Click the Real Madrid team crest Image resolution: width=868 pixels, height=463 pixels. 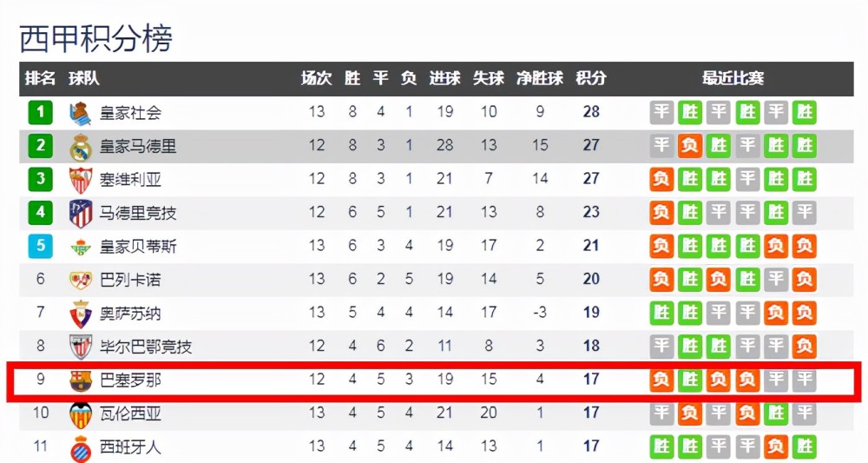[x=81, y=147]
